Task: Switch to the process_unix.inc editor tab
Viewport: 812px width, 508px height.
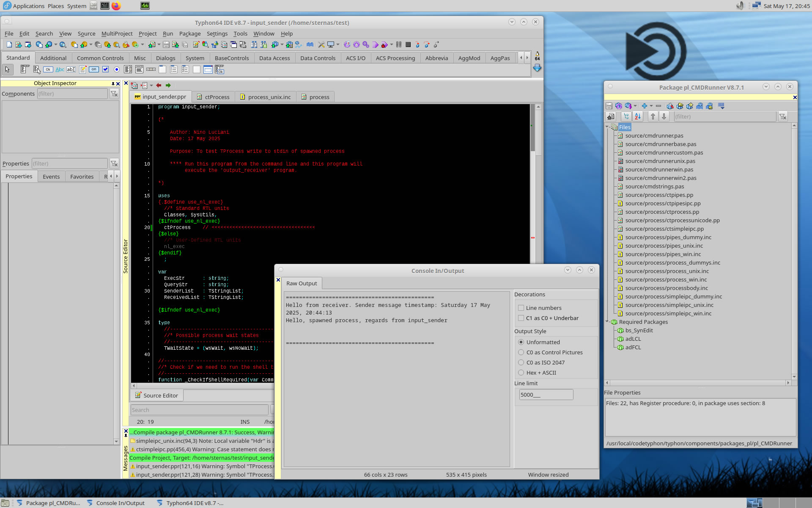Action: pos(266,97)
